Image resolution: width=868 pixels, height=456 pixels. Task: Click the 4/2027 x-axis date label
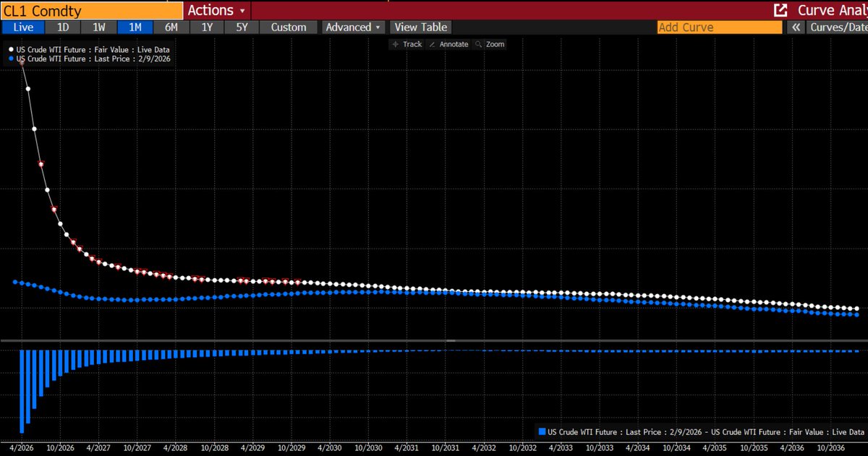click(x=99, y=448)
